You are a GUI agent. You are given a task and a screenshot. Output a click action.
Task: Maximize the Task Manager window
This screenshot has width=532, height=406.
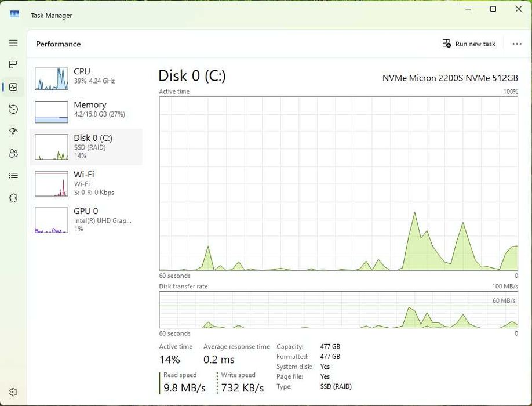tap(493, 9)
